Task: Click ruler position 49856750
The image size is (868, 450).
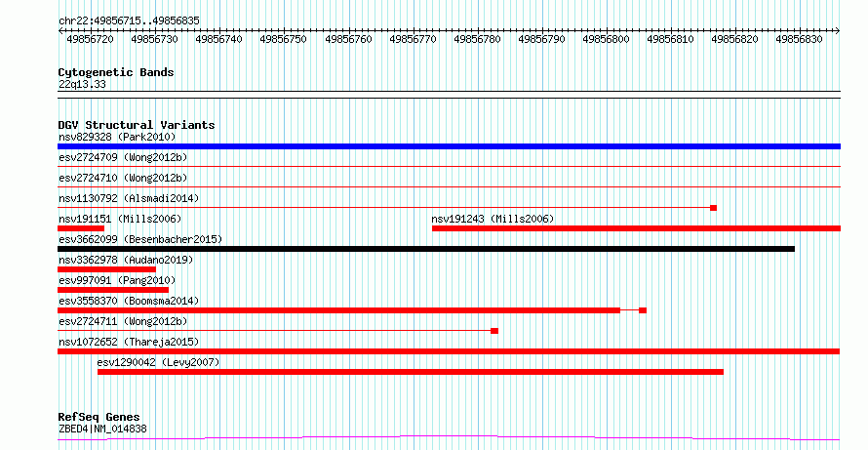Action: pos(284,39)
